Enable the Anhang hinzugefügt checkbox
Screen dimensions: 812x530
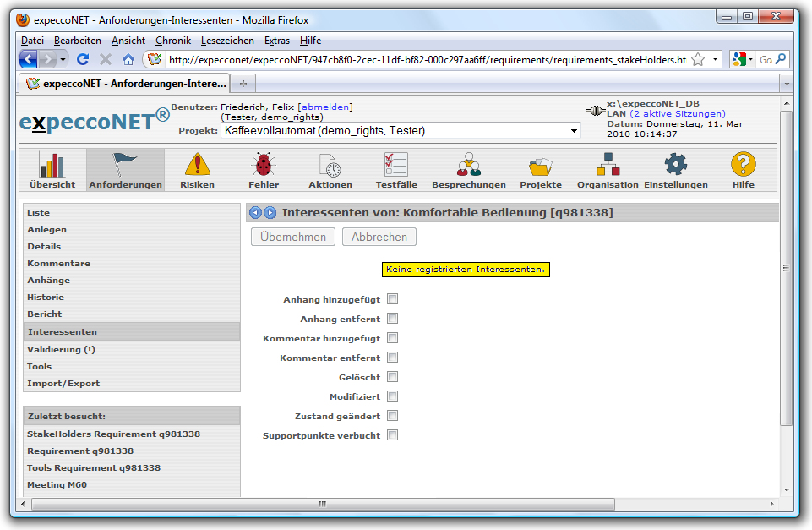point(392,299)
